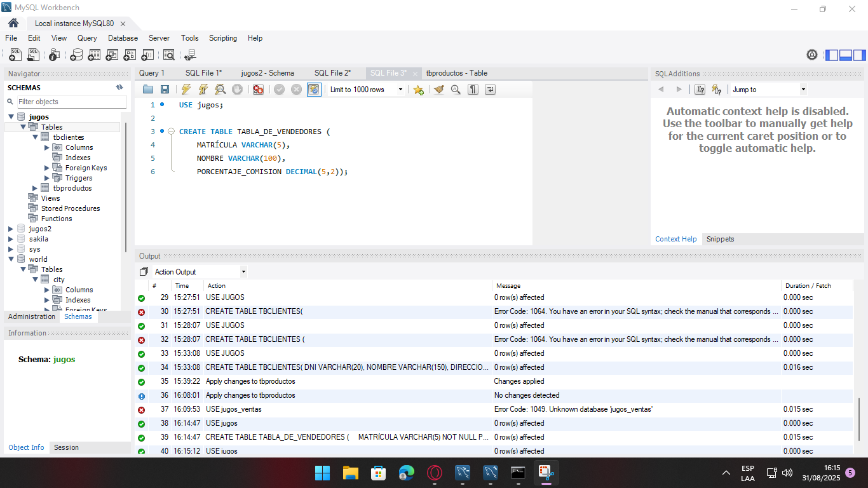Open the schema inspector icon in main toolbar
The image size is (868, 488).
pos(55,55)
